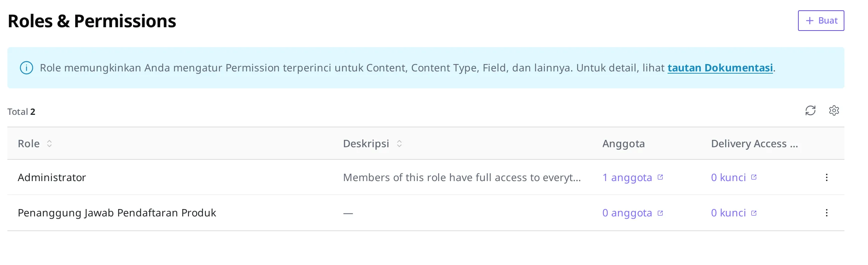
Task: Sort table by Role column arrows
Action: click(49, 144)
